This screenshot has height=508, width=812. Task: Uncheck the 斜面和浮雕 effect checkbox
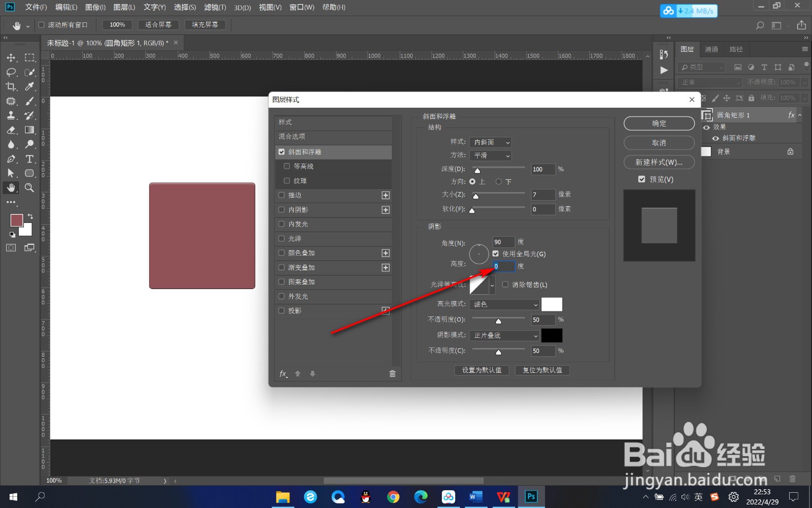pos(282,152)
